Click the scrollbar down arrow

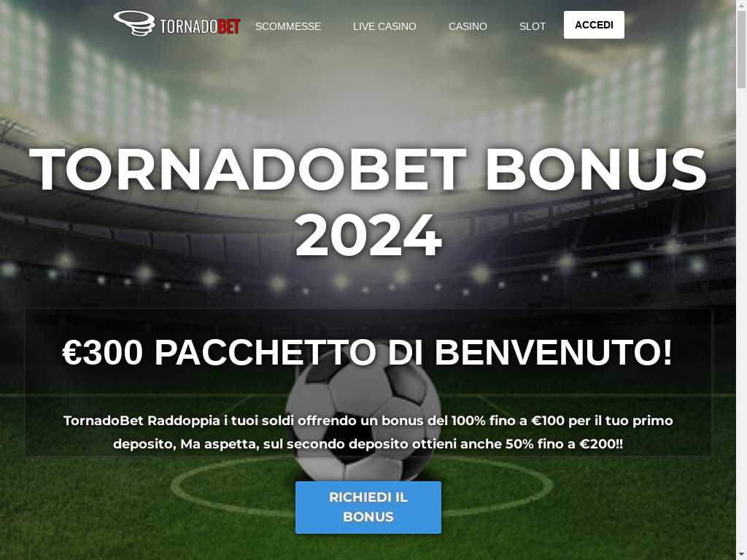(741, 555)
